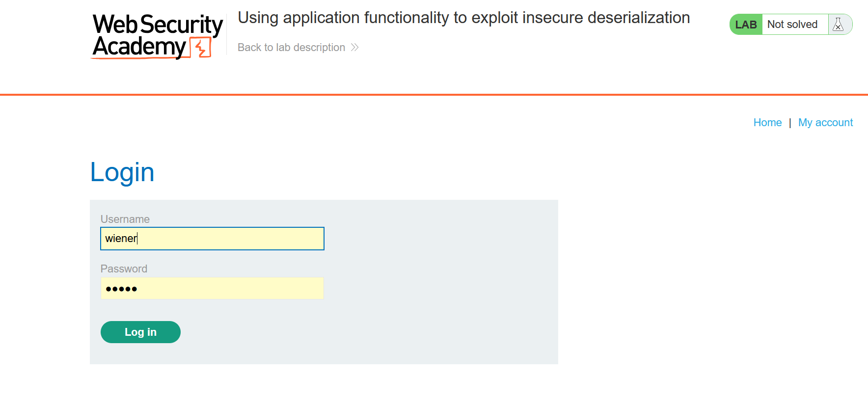This screenshot has width=868, height=405.
Task: Go to the Home page link
Action: click(767, 122)
